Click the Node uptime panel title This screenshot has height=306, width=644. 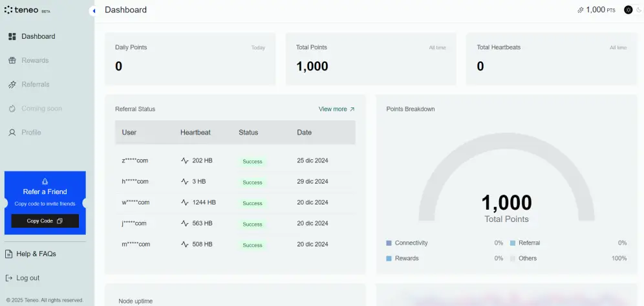[136, 301]
